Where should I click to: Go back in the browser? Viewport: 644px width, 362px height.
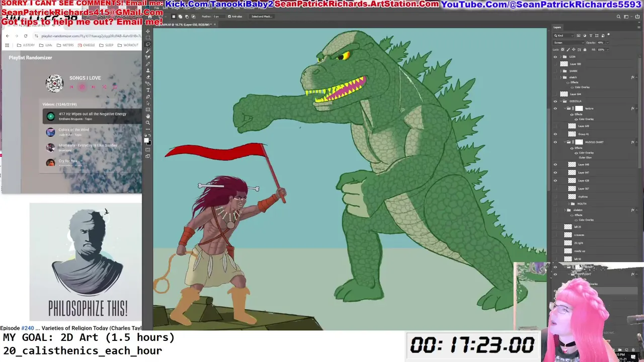click(x=8, y=36)
